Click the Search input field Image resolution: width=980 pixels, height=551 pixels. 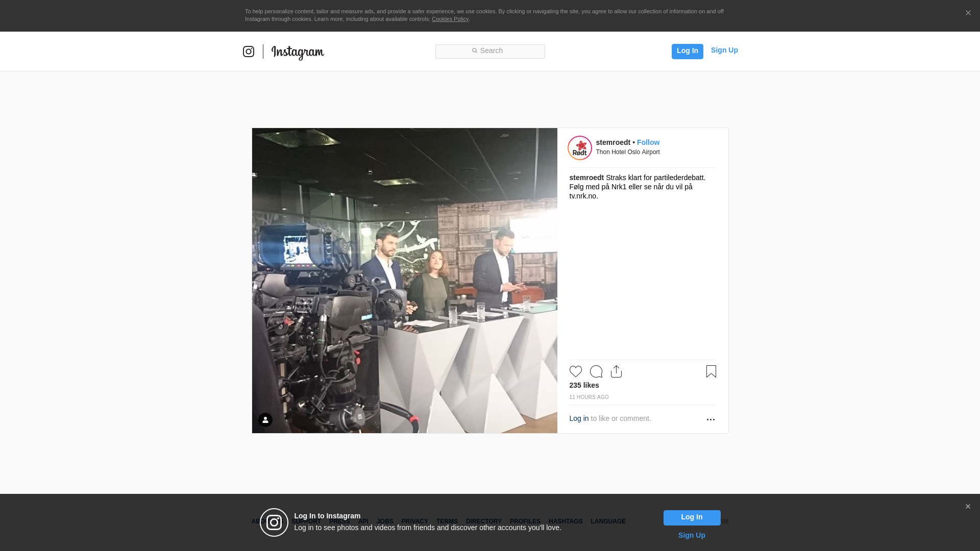pos(490,51)
